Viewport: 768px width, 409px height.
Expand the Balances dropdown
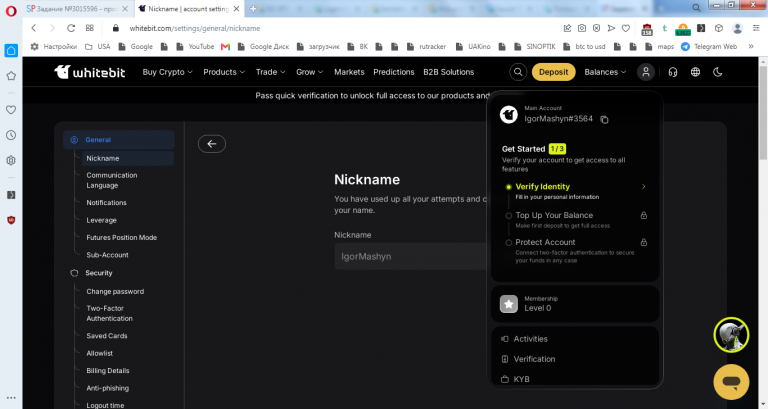605,72
